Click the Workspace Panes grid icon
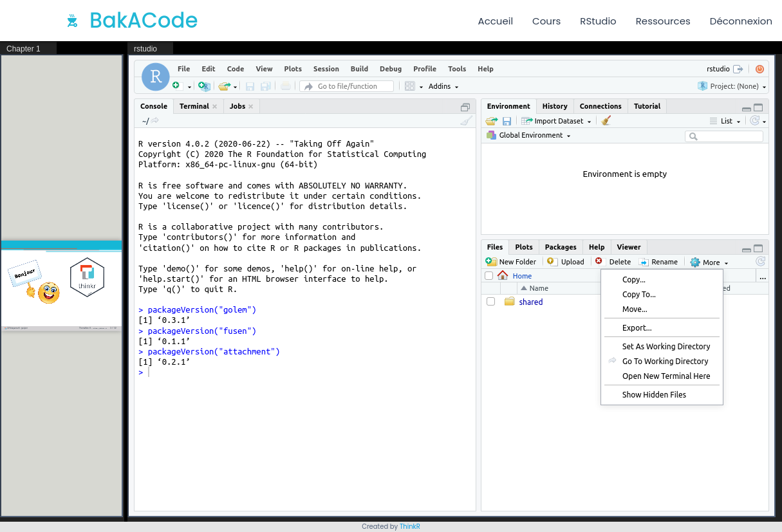 (x=410, y=86)
